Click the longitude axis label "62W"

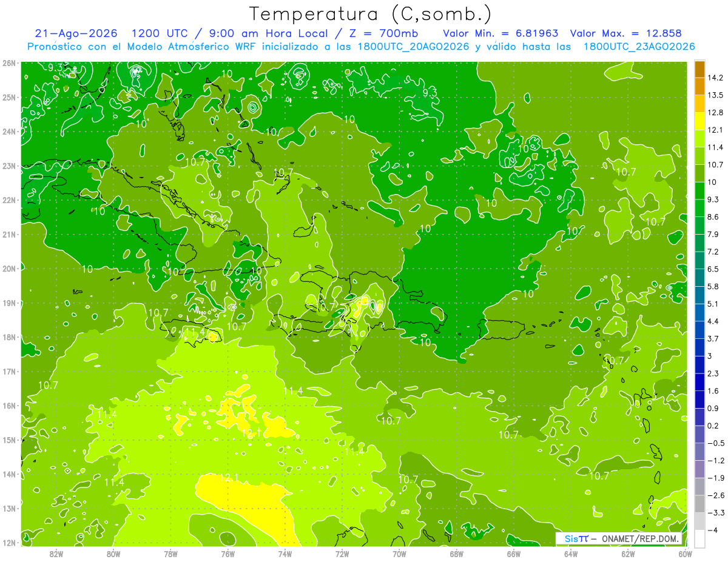tap(628, 554)
